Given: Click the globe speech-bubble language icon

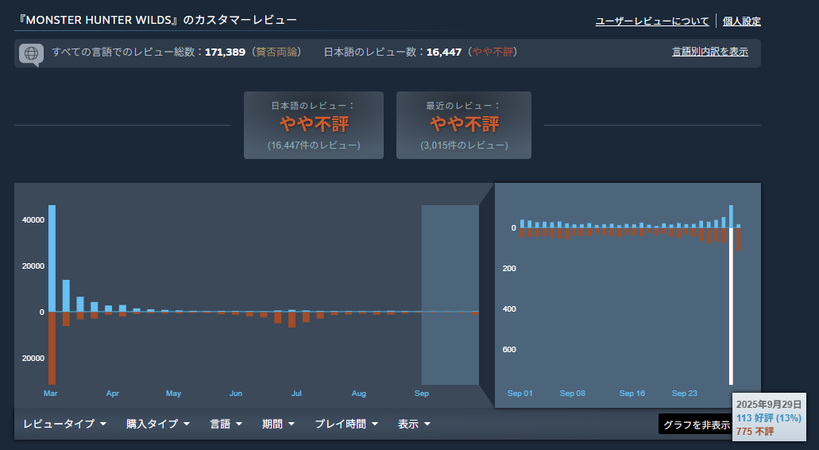Looking at the screenshot, I should [x=31, y=53].
